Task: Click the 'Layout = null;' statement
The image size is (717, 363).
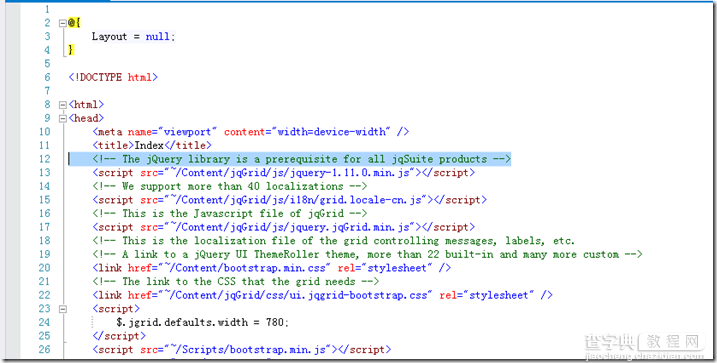Action: coord(133,37)
